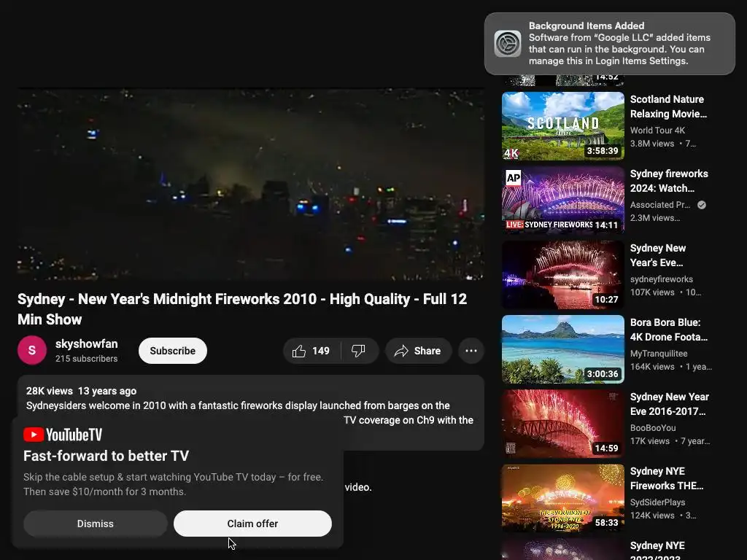Expand the video description box
747x560 pixels.
(x=251, y=413)
